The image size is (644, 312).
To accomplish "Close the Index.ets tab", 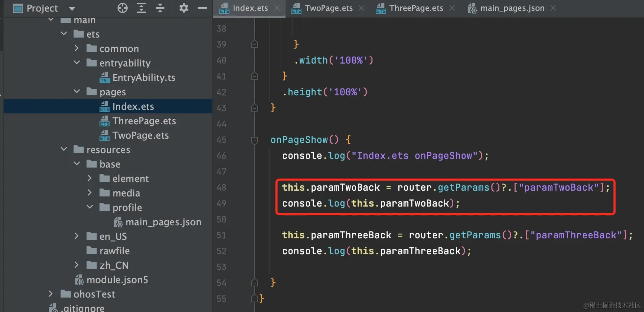I will [x=277, y=8].
